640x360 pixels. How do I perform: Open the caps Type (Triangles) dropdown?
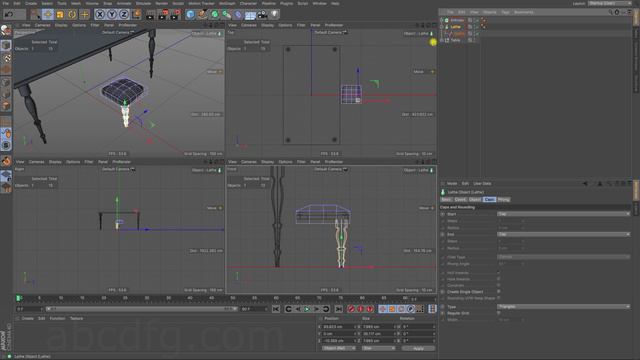click(x=563, y=307)
